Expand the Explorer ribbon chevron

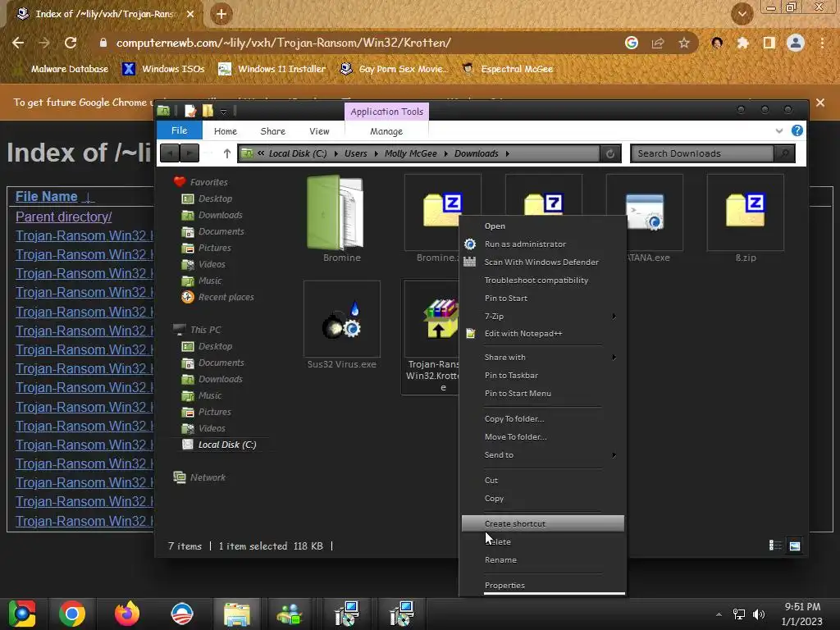[779, 130]
